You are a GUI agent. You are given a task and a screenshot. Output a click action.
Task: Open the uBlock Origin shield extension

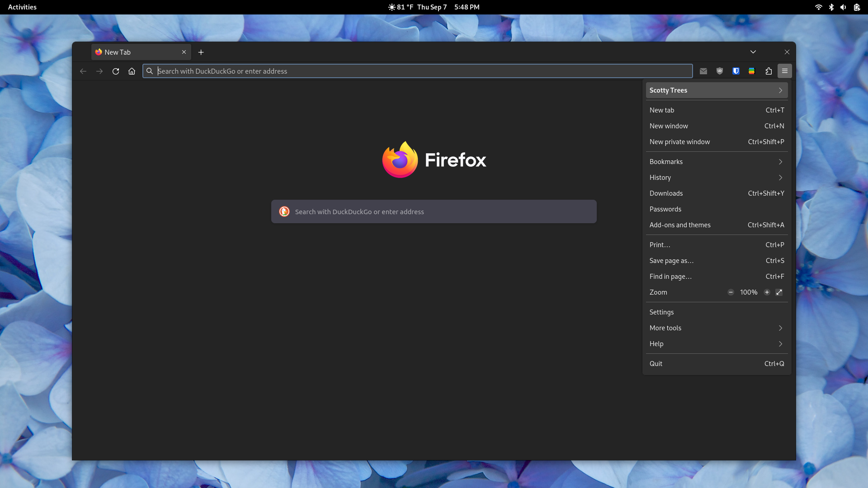pos(720,71)
